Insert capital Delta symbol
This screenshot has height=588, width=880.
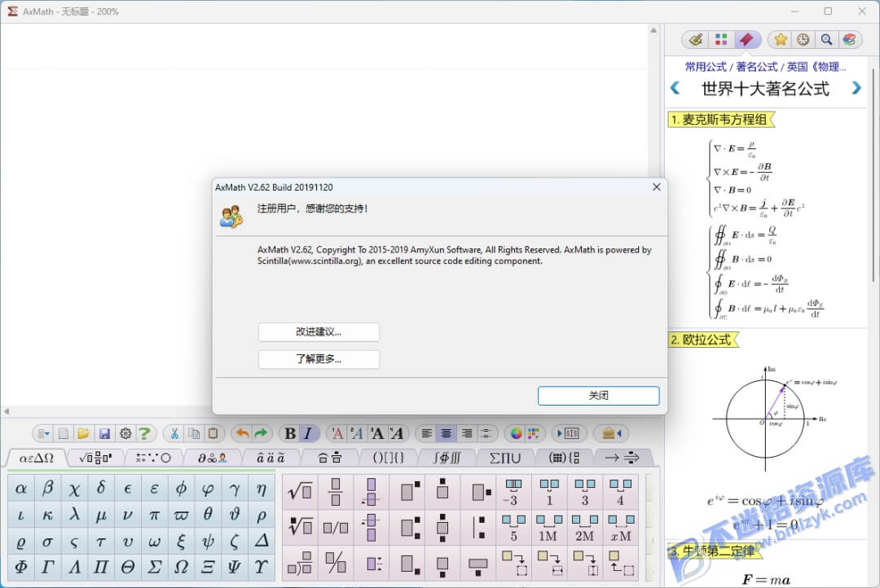(261, 541)
